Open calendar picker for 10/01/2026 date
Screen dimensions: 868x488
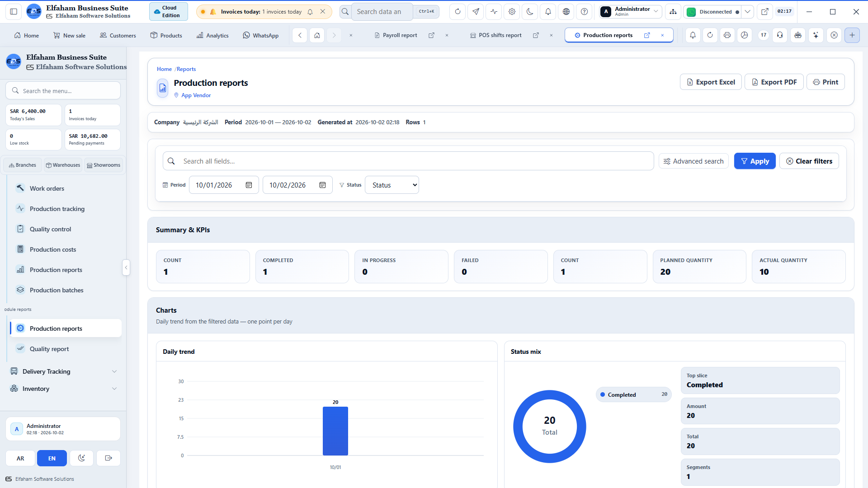pyautogui.click(x=249, y=185)
